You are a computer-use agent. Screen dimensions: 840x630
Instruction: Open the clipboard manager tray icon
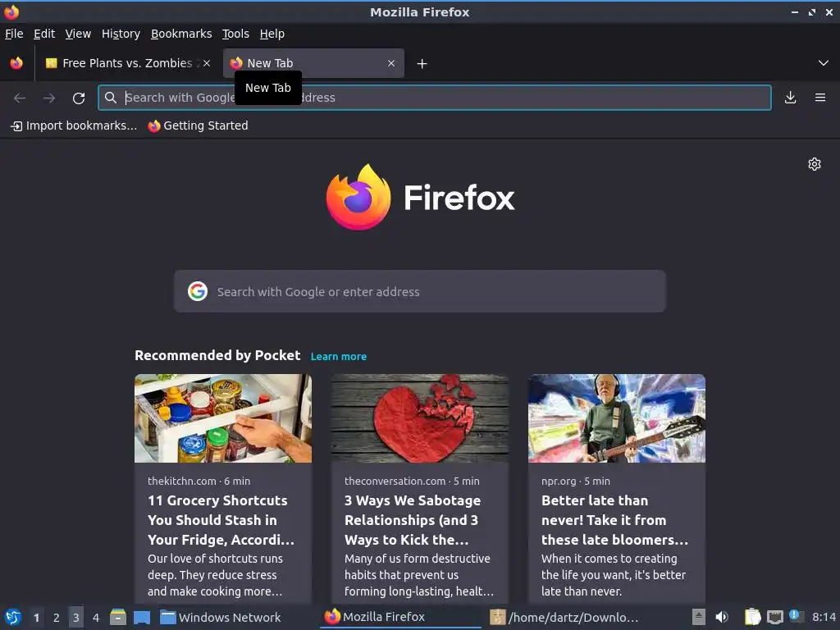(753, 617)
